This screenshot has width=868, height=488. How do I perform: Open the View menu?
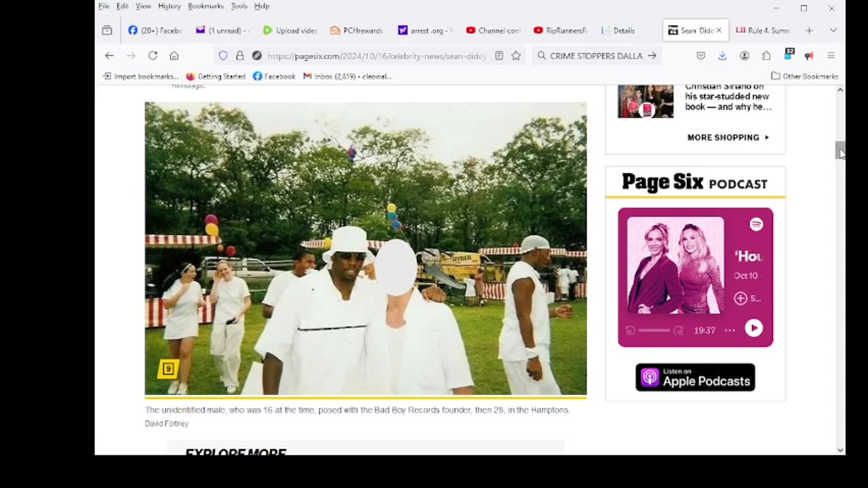[x=143, y=6]
